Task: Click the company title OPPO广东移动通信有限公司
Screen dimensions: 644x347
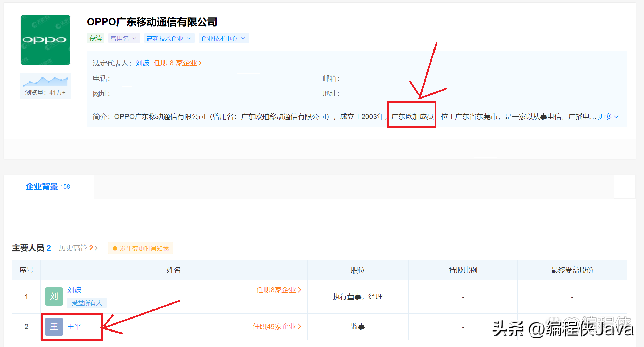Action: [x=152, y=22]
